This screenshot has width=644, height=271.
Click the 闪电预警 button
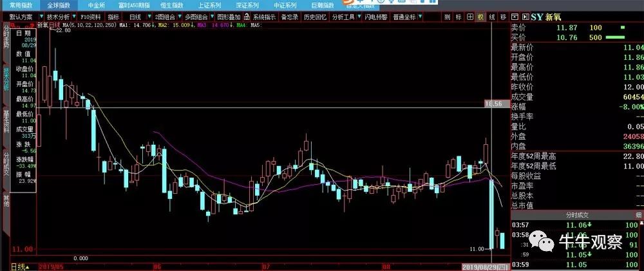click(376, 17)
